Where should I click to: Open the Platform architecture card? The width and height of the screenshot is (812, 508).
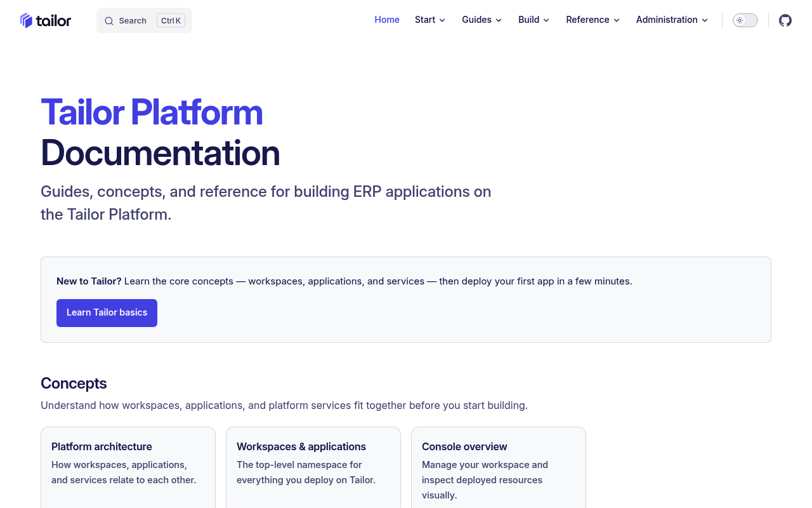(128, 467)
